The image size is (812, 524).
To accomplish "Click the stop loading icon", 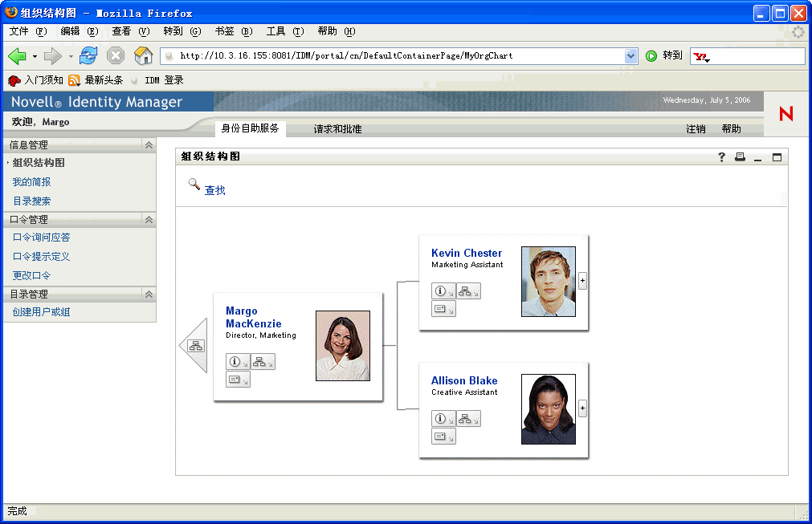I will pyautogui.click(x=116, y=55).
